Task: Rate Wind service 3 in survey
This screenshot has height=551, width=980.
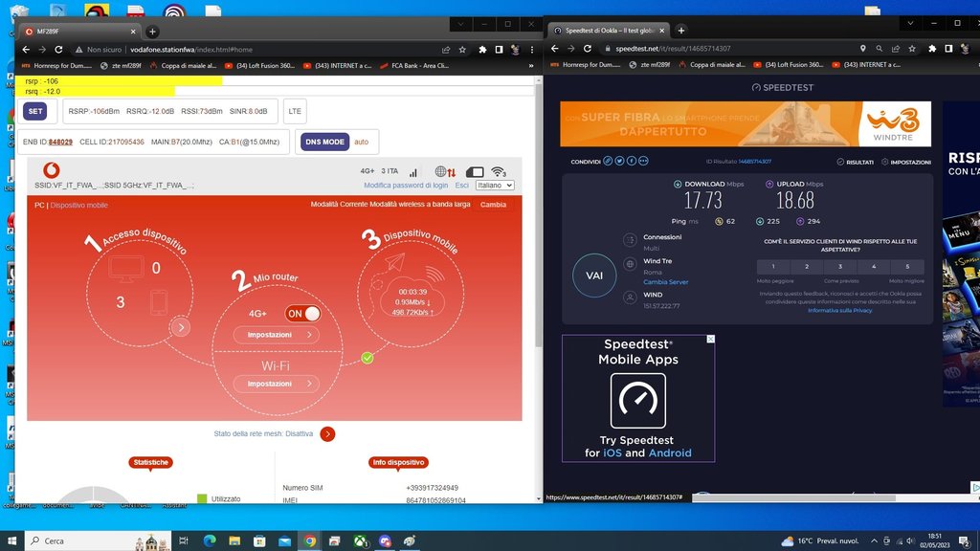Action: pos(840,267)
